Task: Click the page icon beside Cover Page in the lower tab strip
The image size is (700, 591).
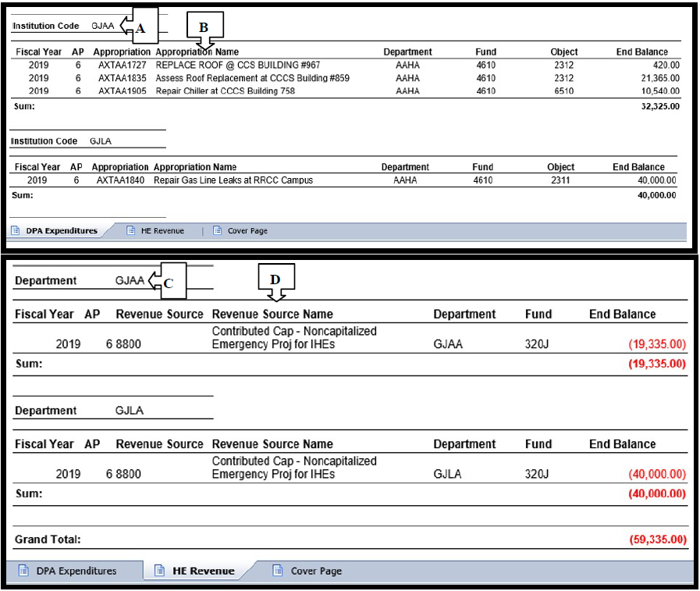Action: coord(278,571)
